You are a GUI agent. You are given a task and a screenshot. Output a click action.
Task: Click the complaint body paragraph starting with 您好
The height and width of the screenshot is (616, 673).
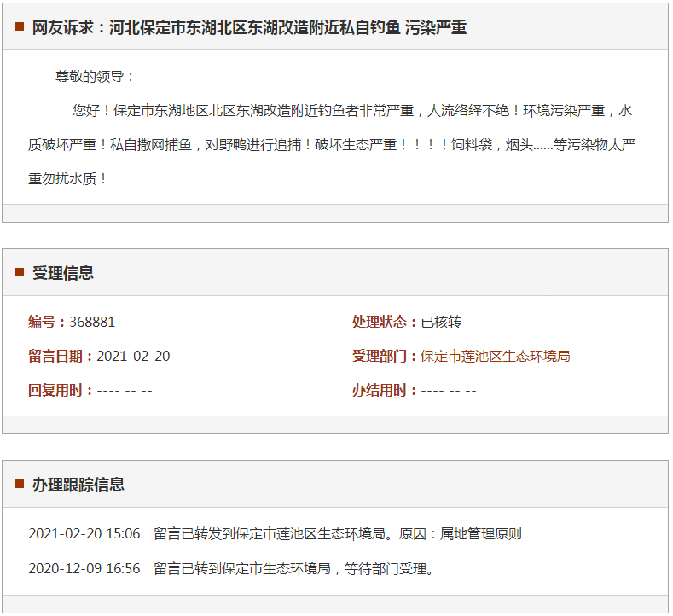pyautogui.click(x=333, y=144)
